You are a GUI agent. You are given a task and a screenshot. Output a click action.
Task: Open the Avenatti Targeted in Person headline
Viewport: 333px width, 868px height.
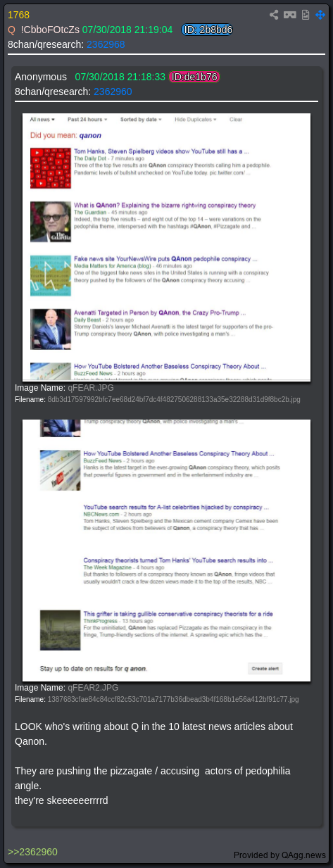coord(159,312)
